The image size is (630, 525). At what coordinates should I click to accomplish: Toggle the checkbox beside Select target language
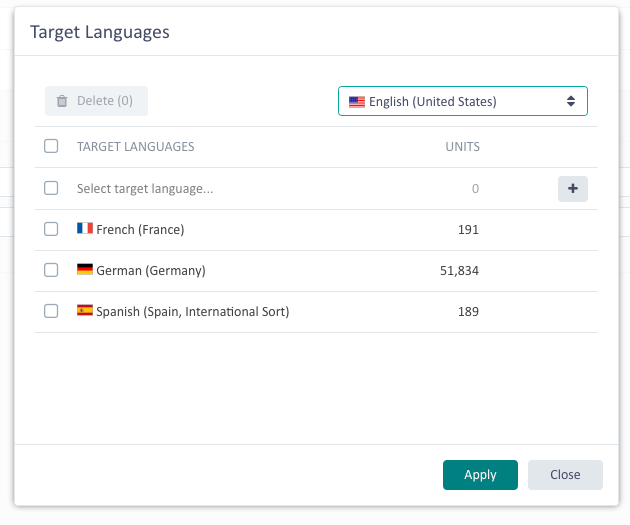click(x=51, y=188)
